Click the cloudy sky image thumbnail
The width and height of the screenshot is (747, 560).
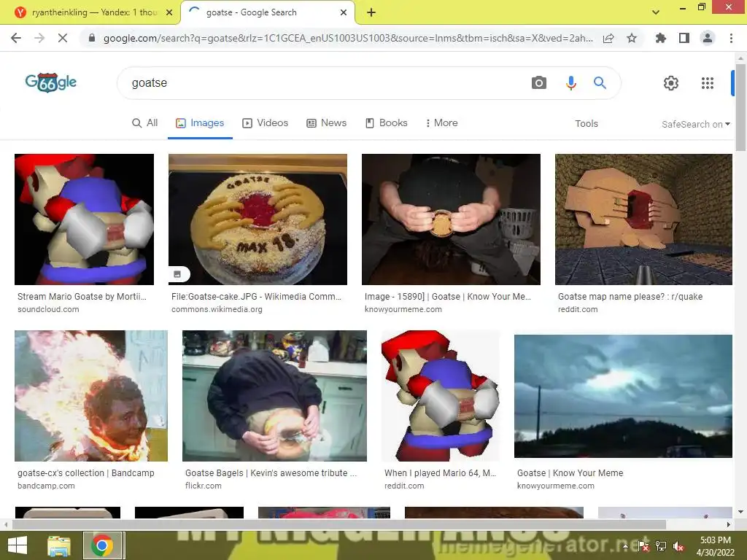(623, 396)
